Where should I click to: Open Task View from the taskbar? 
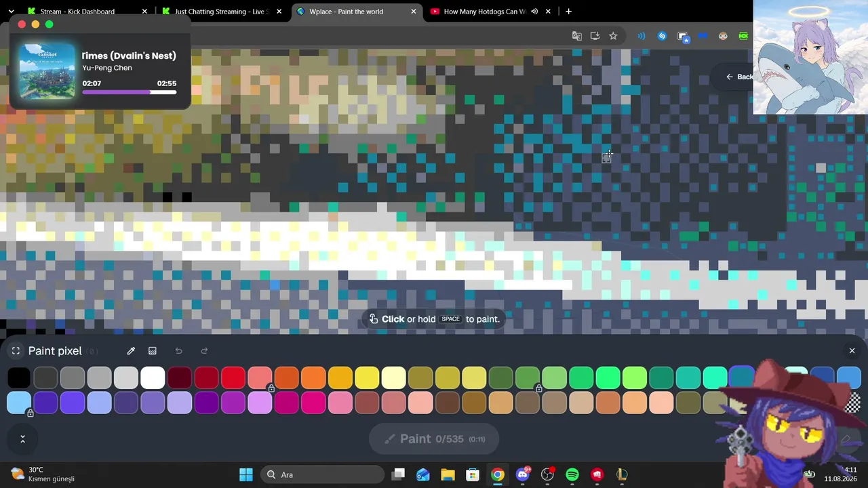(x=398, y=474)
